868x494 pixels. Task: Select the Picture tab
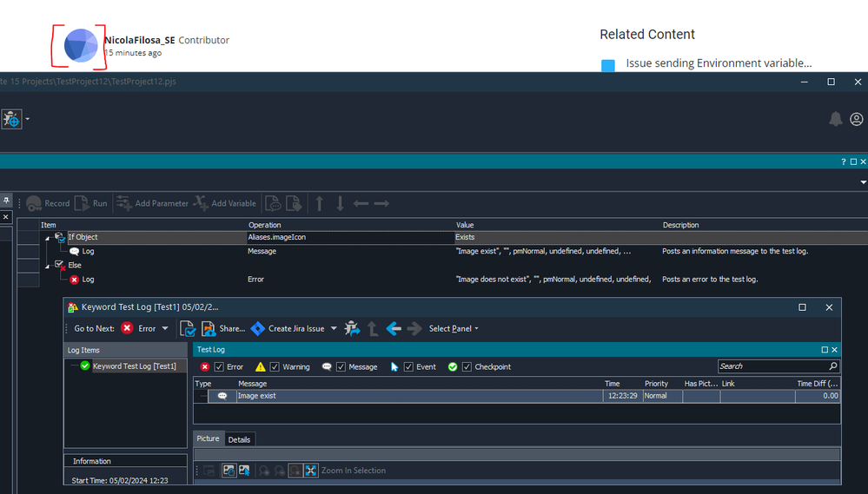[209, 438]
